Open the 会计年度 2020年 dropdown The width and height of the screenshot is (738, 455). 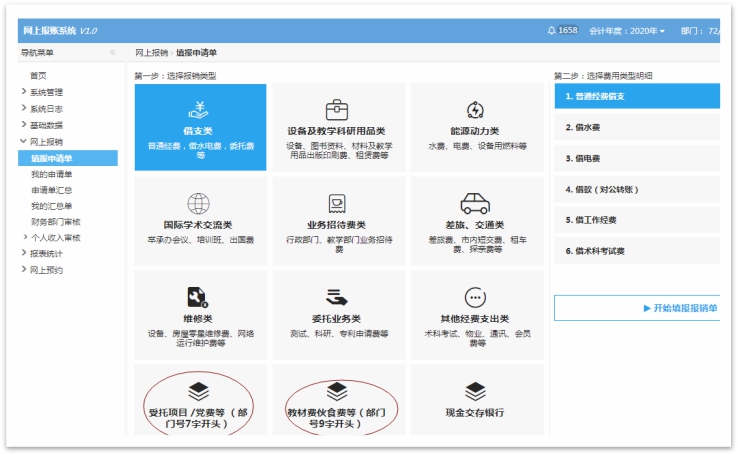(x=627, y=31)
